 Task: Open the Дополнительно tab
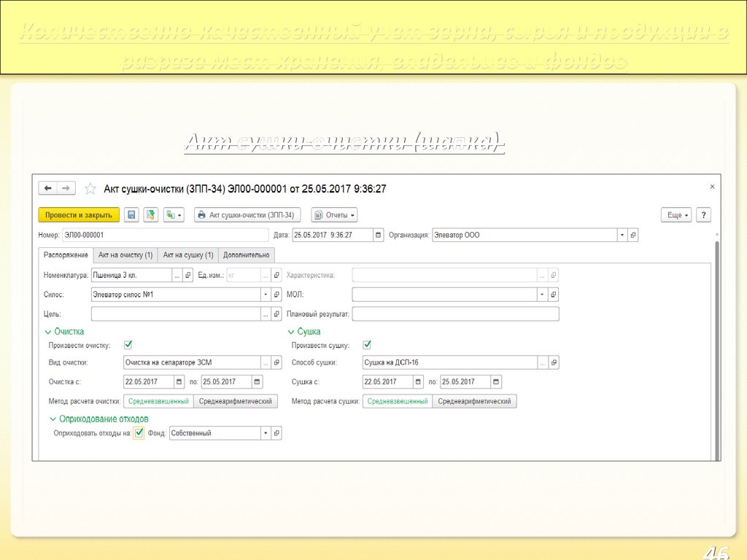click(247, 254)
